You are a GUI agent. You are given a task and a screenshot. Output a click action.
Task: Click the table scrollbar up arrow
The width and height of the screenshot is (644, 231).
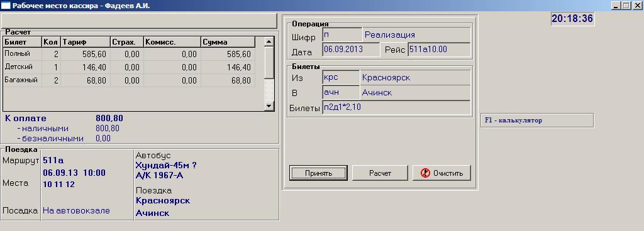pyautogui.click(x=269, y=41)
